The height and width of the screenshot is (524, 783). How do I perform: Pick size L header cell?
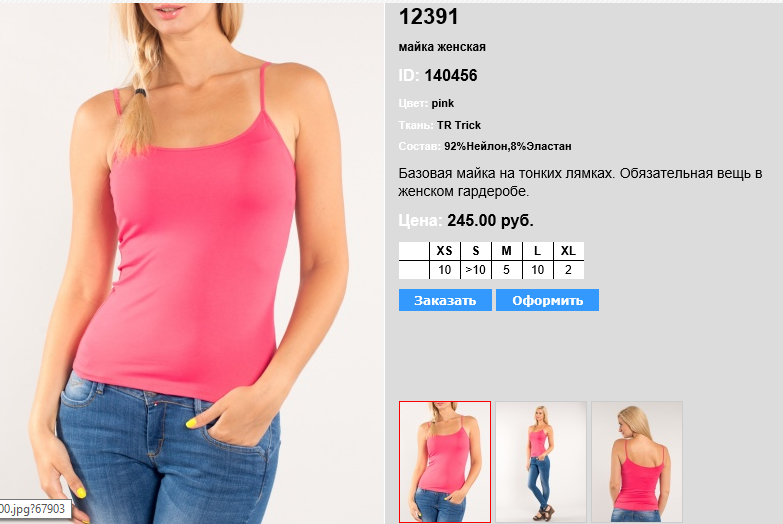(537, 251)
